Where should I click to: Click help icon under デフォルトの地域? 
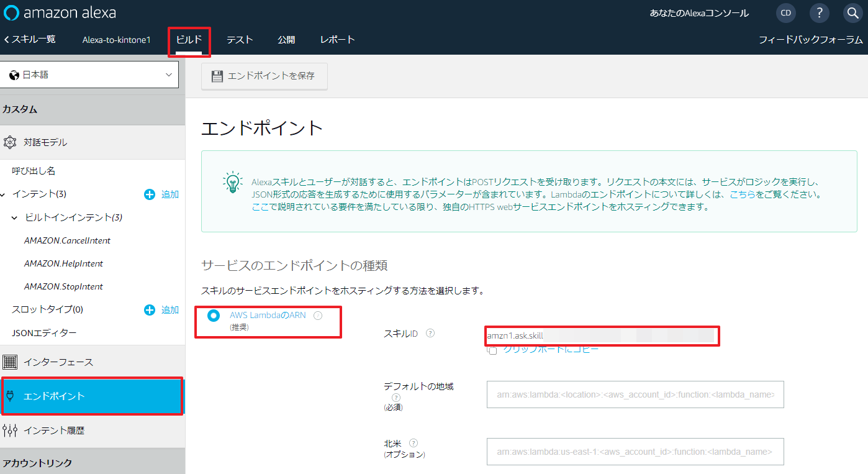point(396,397)
